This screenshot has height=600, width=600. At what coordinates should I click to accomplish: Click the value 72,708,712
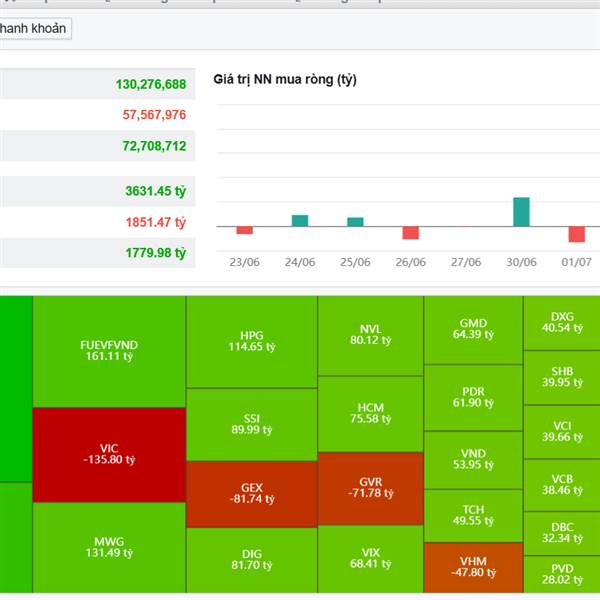pos(154,146)
